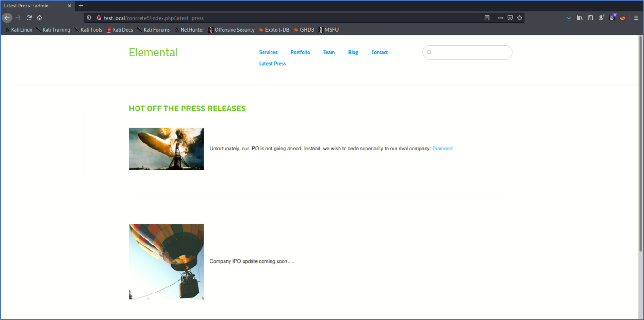Open the library icon
The image size is (644, 320).
pos(580,18)
